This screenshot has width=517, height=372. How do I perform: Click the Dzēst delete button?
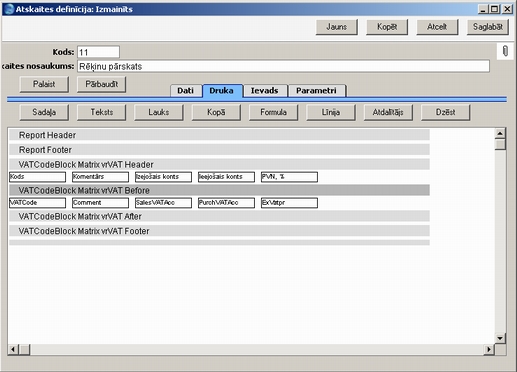tap(445, 112)
